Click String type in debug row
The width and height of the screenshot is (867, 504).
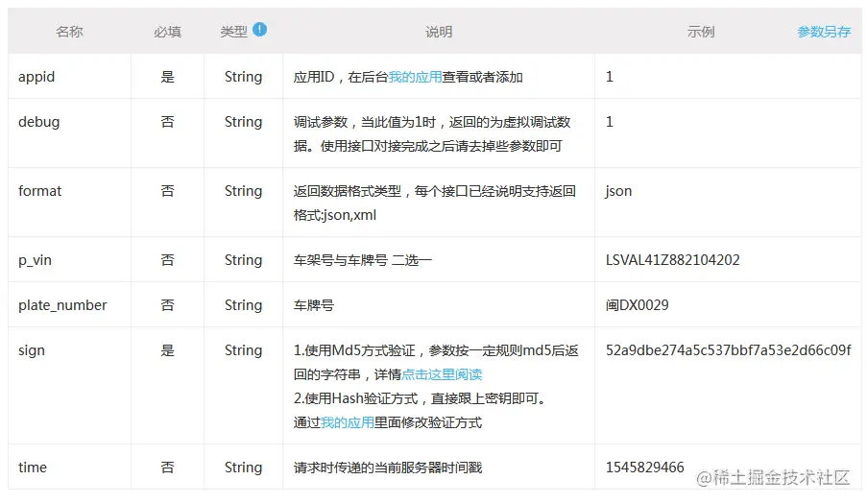coord(243,122)
